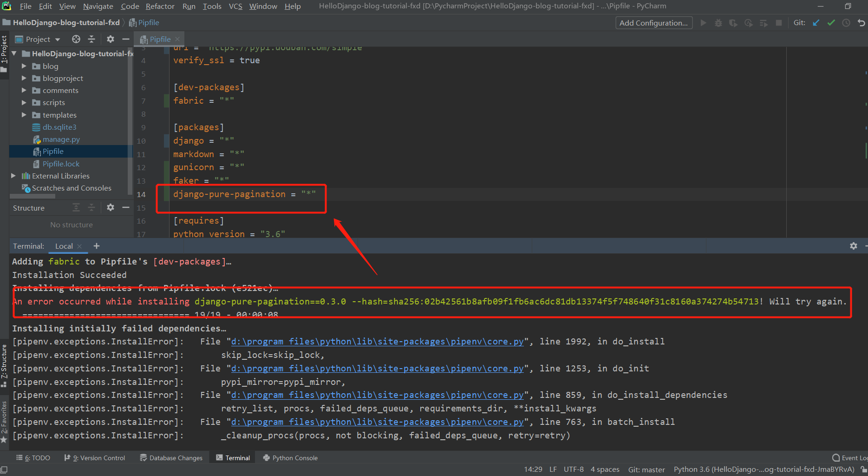
Task: Toggle tool window quick access icon
Action: point(4,469)
